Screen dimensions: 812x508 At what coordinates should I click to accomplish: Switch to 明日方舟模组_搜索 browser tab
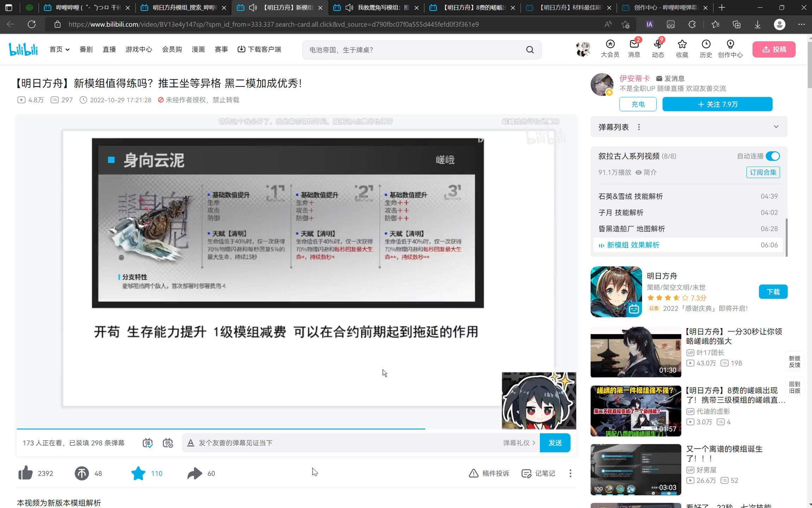(x=183, y=7)
